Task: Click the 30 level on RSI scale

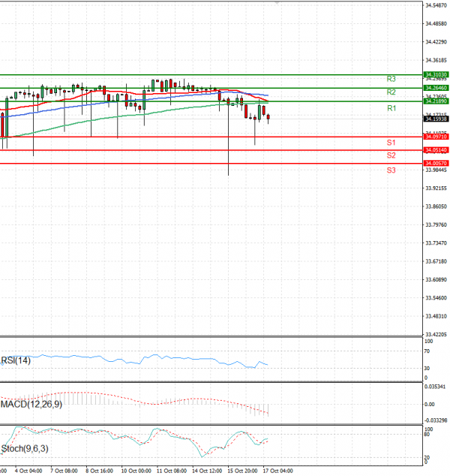Action: (427, 368)
